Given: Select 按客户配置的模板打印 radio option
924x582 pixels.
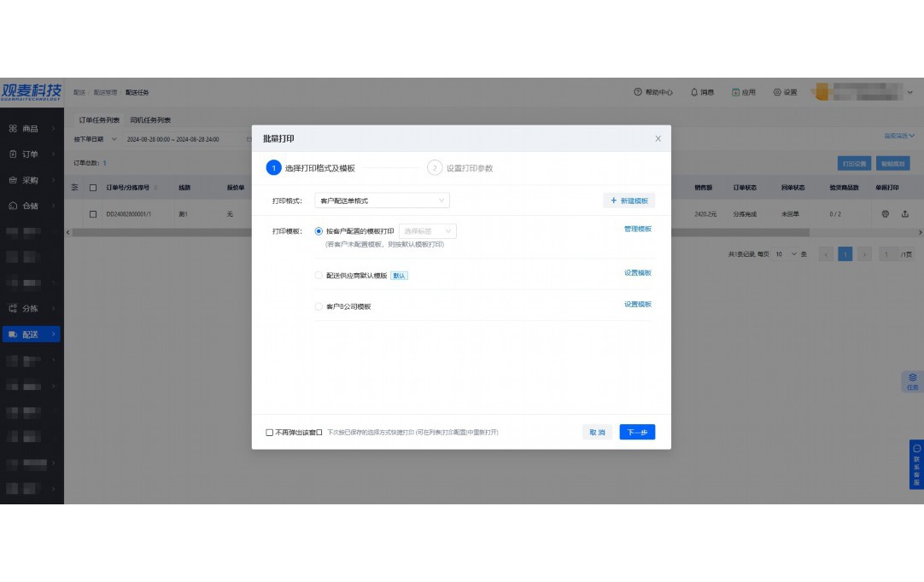Looking at the screenshot, I should pos(319,231).
